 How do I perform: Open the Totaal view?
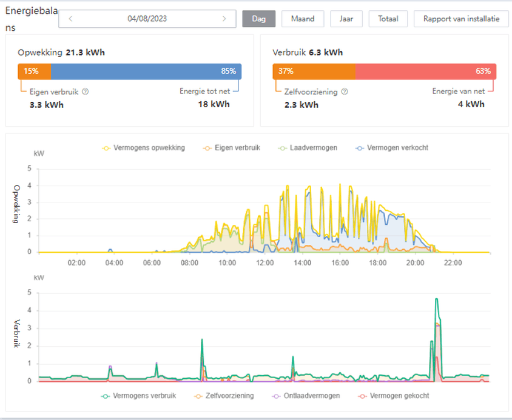388,19
